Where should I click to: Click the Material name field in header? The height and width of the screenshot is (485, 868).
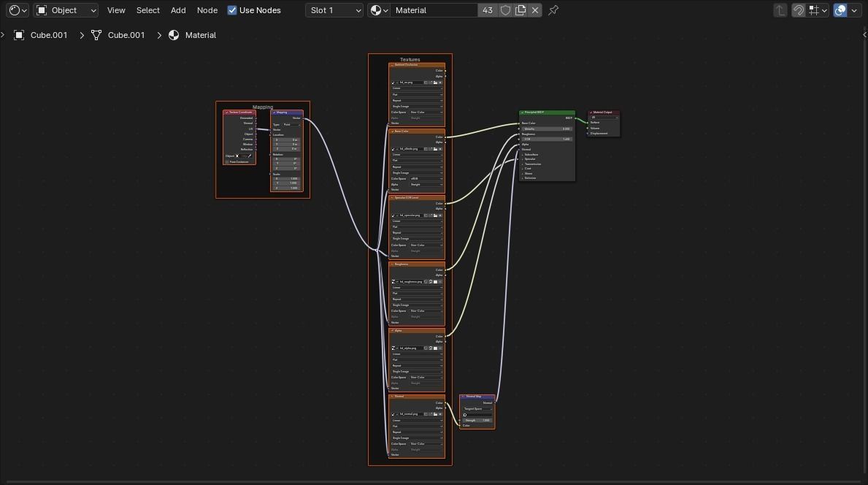pyautogui.click(x=434, y=10)
